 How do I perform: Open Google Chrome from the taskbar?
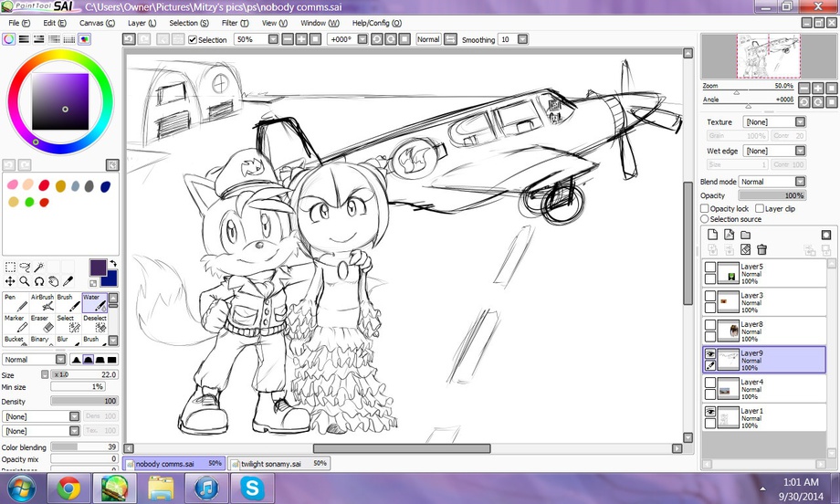68,488
